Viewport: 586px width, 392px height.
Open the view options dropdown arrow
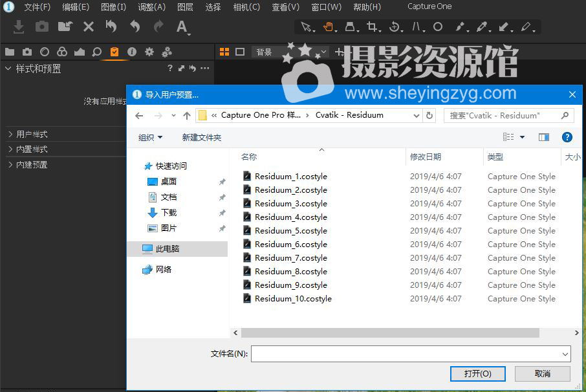tap(522, 137)
